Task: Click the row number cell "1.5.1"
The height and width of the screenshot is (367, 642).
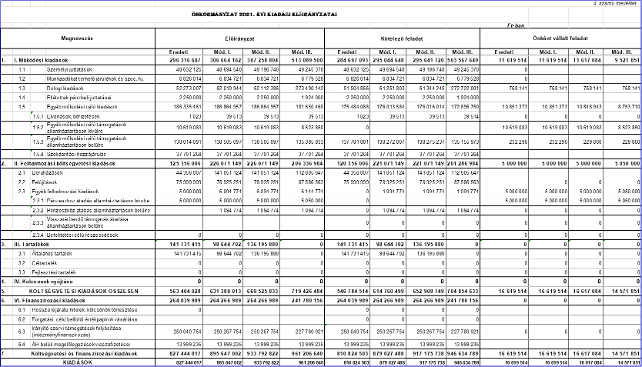Action: [x=37, y=117]
